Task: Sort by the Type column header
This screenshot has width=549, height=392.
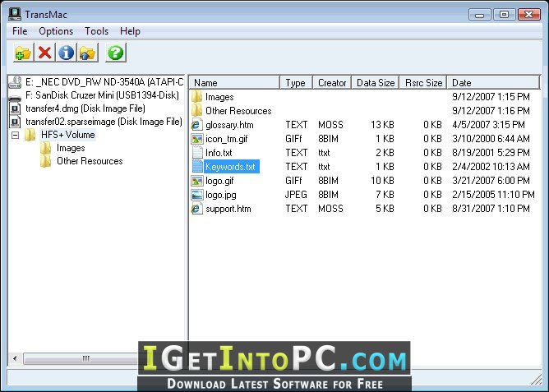Action: 296,83
